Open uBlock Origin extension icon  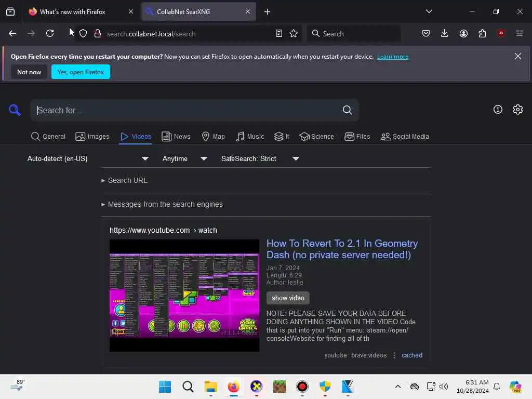coord(501,33)
